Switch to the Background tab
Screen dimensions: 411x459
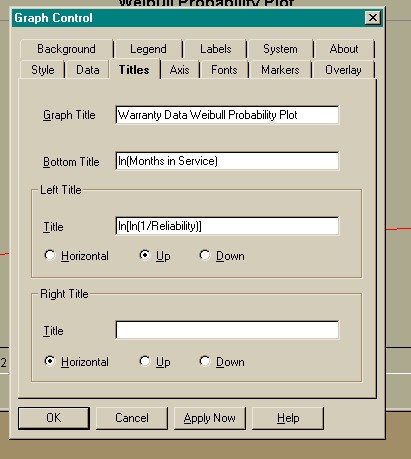pos(66,49)
